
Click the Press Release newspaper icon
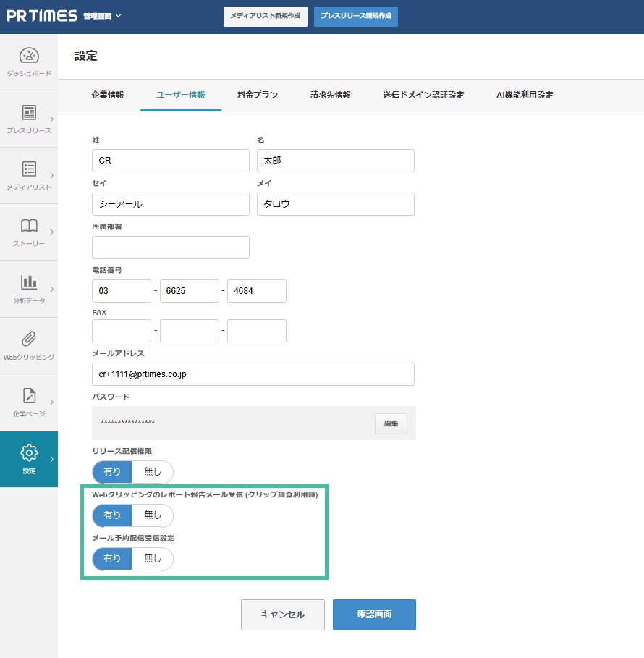point(29,113)
